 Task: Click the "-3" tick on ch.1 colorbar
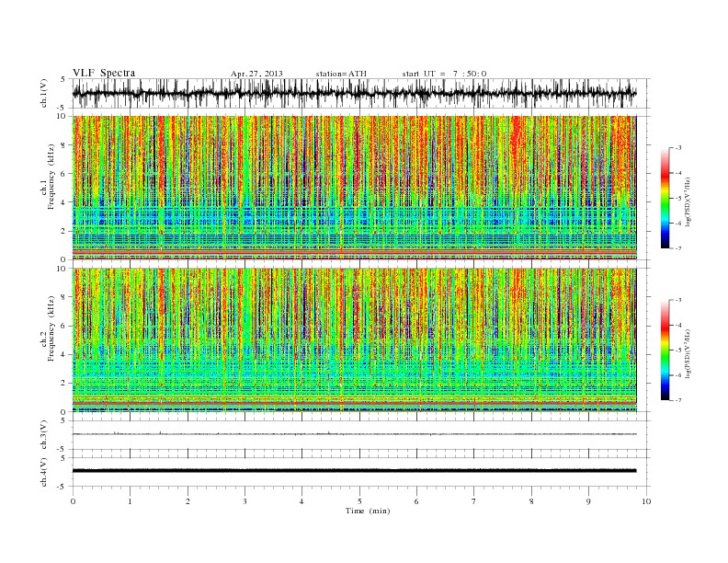[678, 148]
